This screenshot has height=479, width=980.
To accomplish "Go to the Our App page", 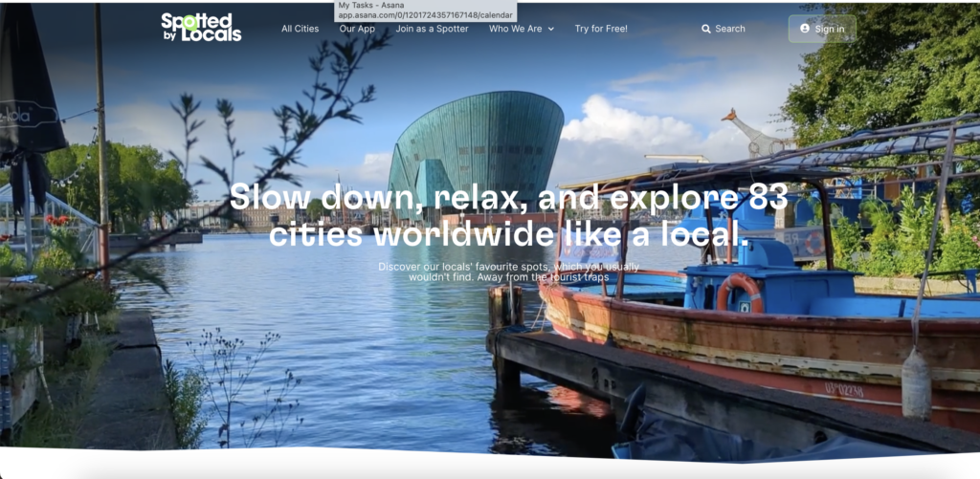I will [357, 29].
